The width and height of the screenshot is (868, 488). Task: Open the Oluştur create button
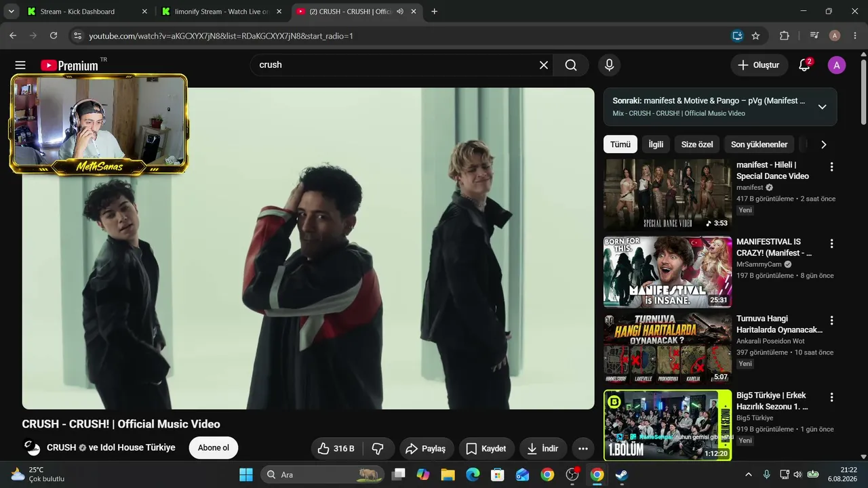pos(759,65)
